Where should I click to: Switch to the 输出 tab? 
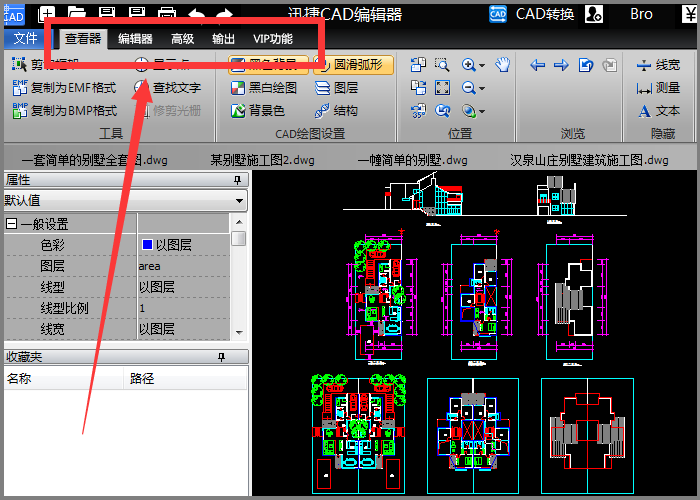pos(223,39)
